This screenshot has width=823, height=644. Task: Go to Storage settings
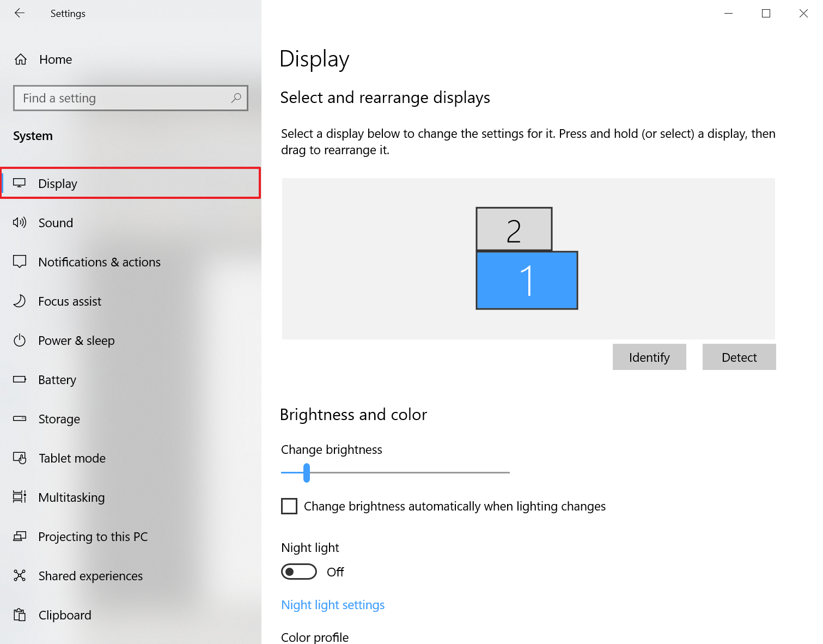pyautogui.click(x=59, y=419)
